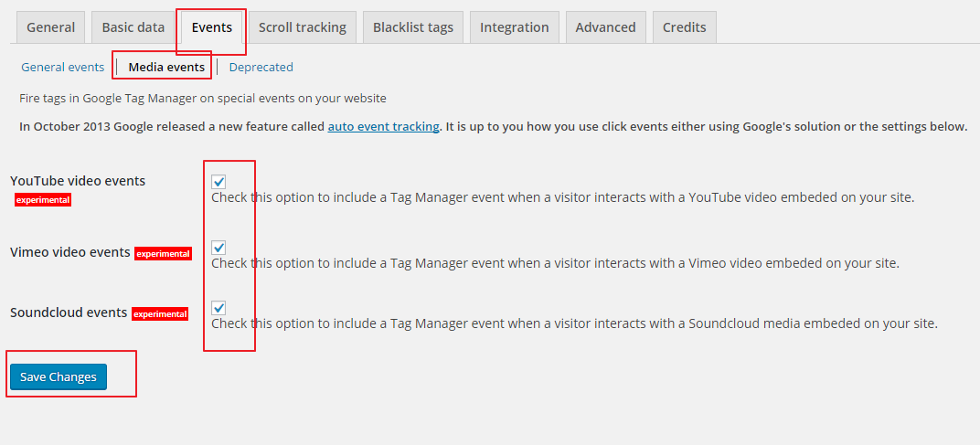Click the experimental badge under YouTube video events
This screenshot has width=980, height=445.
pos(43,201)
